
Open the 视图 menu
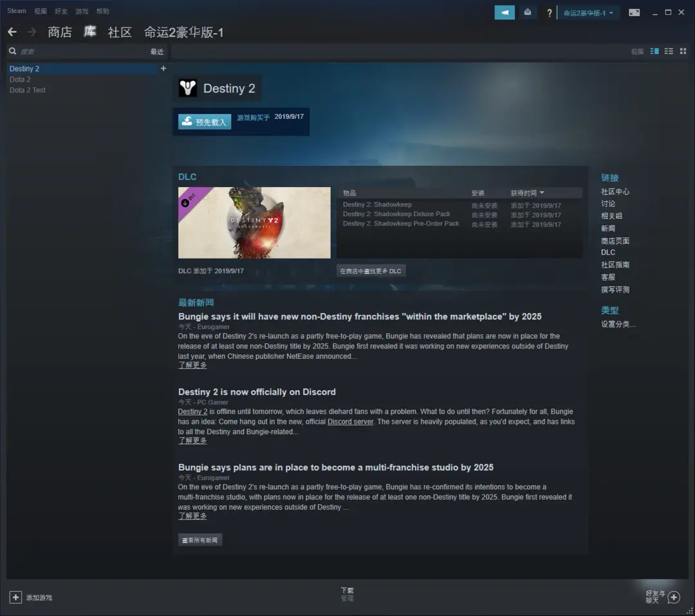(x=41, y=12)
